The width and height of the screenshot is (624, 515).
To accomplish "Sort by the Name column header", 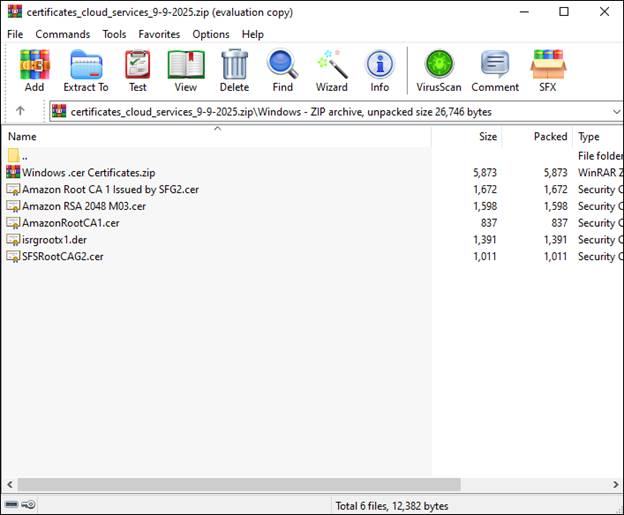I will coord(217,137).
